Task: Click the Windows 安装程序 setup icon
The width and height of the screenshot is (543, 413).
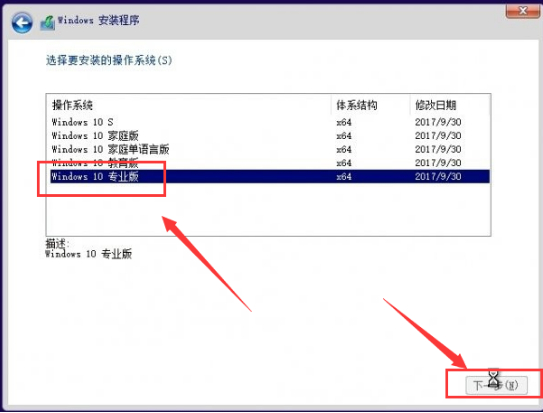Action: coord(47,23)
